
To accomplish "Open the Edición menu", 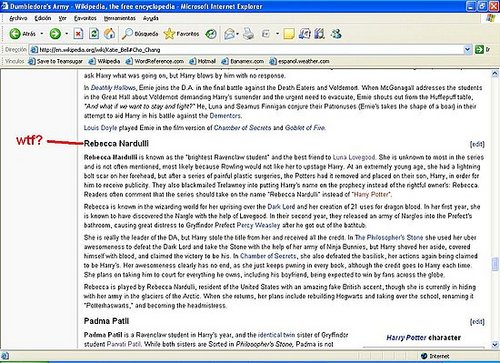I will (x=43, y=18).
